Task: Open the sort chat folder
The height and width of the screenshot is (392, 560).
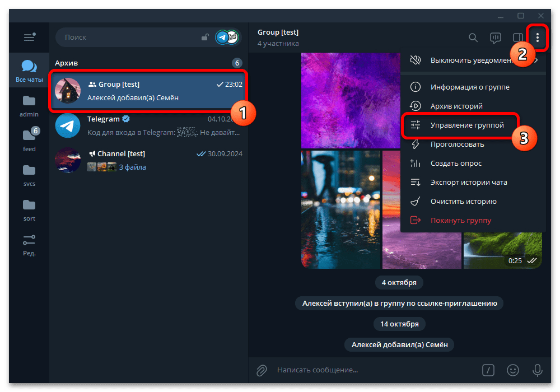Action: tap(29, 211)
